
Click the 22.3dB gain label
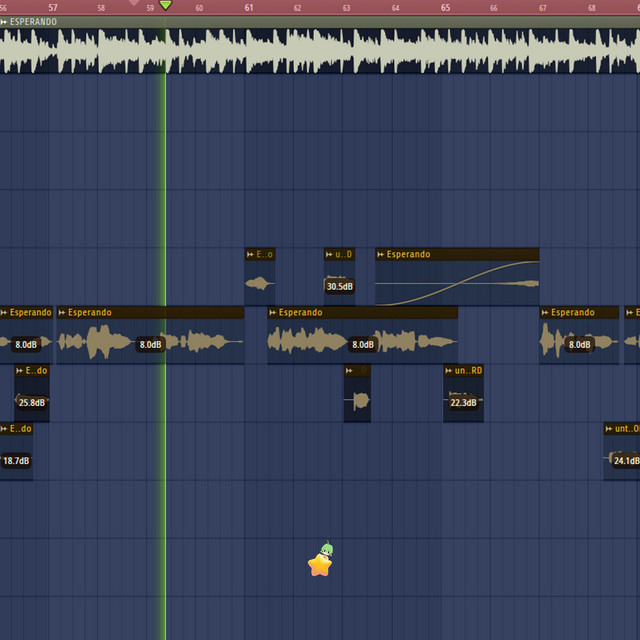coord(463,403)
